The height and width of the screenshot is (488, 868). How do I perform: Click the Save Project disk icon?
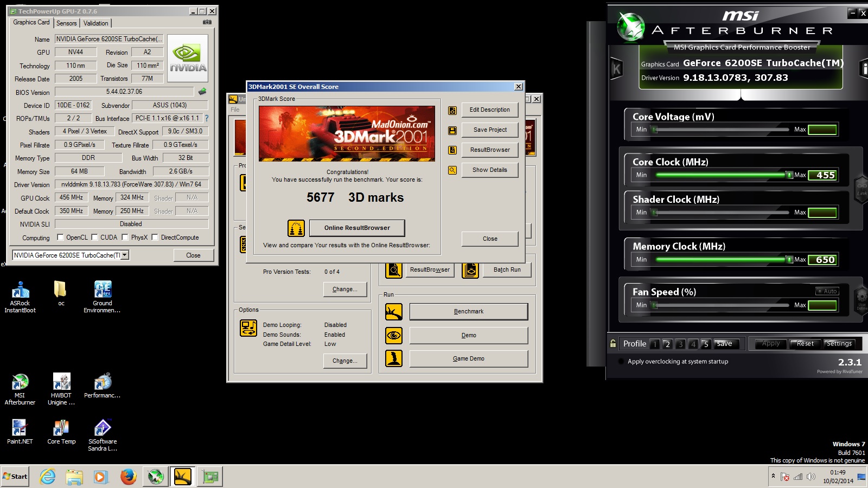pos(452,131)
